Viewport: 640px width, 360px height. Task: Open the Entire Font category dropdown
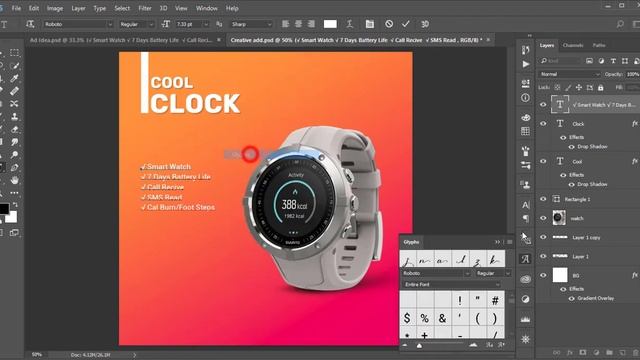[451, 284]
